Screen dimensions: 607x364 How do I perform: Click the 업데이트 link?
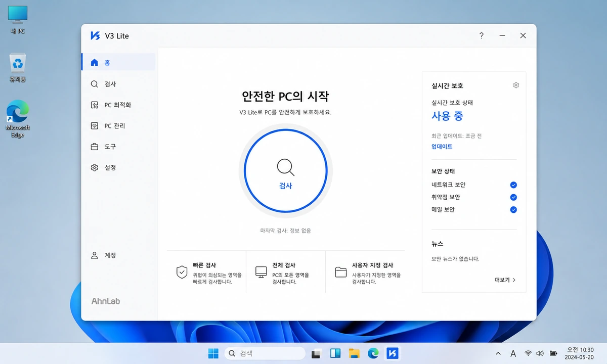(x=442, y=147)
